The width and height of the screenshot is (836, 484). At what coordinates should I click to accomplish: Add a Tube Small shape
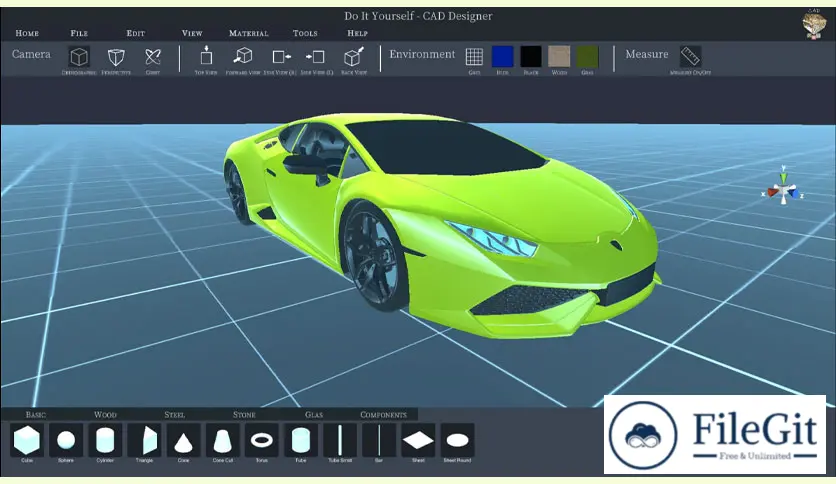(x=340, y=440)
